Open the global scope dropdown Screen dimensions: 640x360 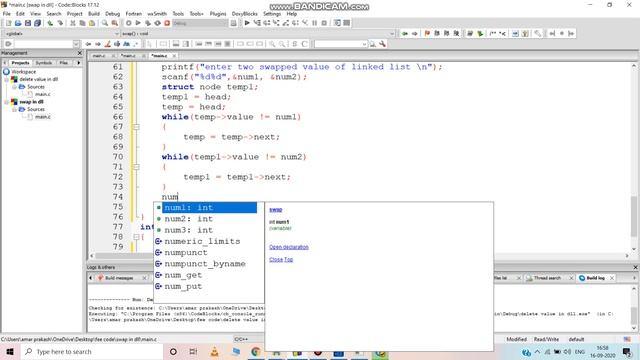coord(116,33)
